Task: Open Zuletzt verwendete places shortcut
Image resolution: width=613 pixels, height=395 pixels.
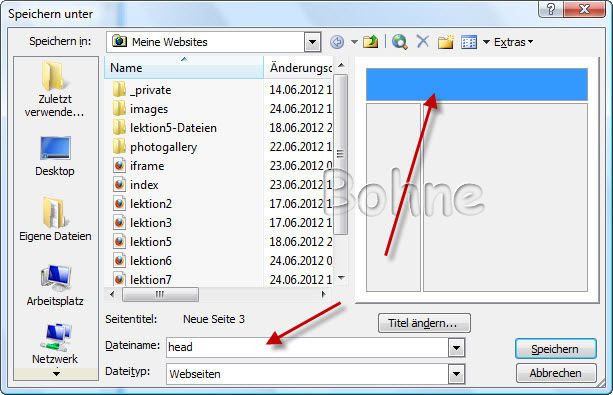Action: [55, 89]
